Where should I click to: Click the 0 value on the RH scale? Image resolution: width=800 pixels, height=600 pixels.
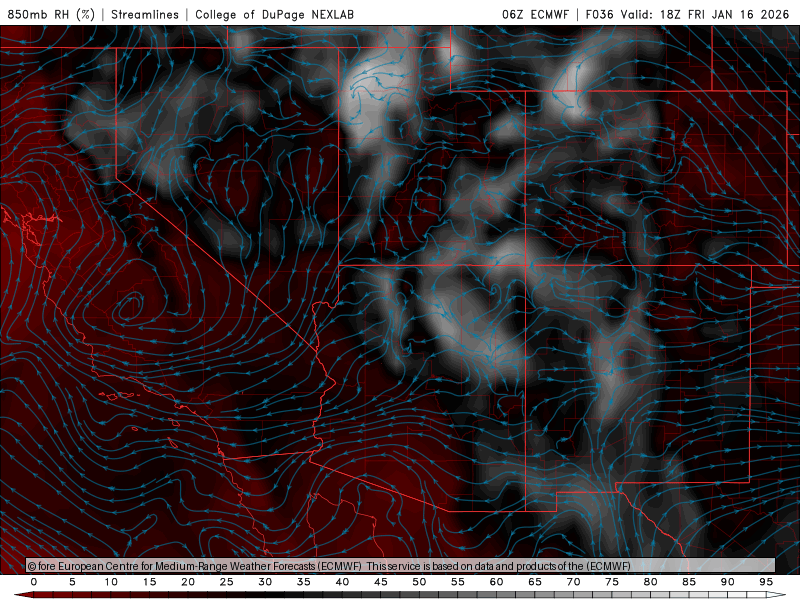tap(34, 582)
